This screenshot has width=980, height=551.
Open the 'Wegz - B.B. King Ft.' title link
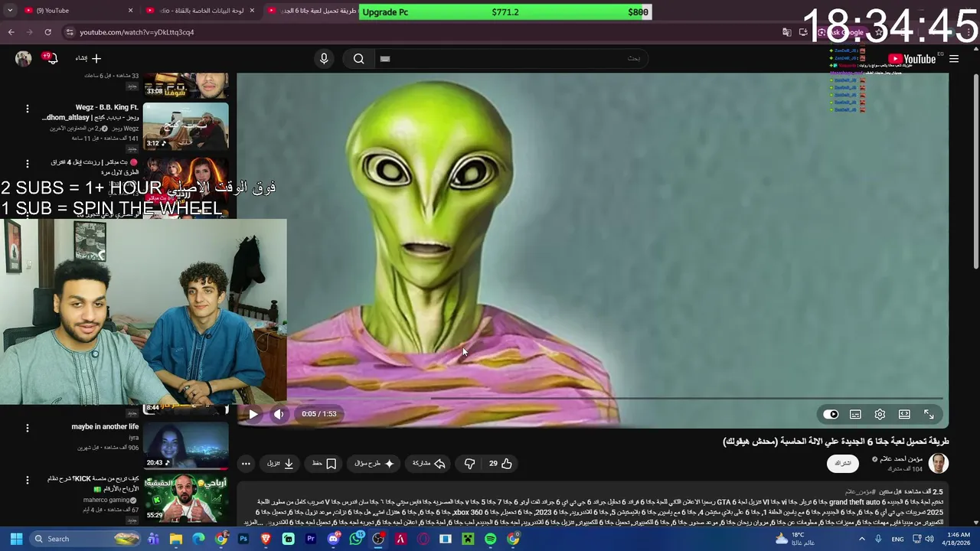[x=90, y=112]
